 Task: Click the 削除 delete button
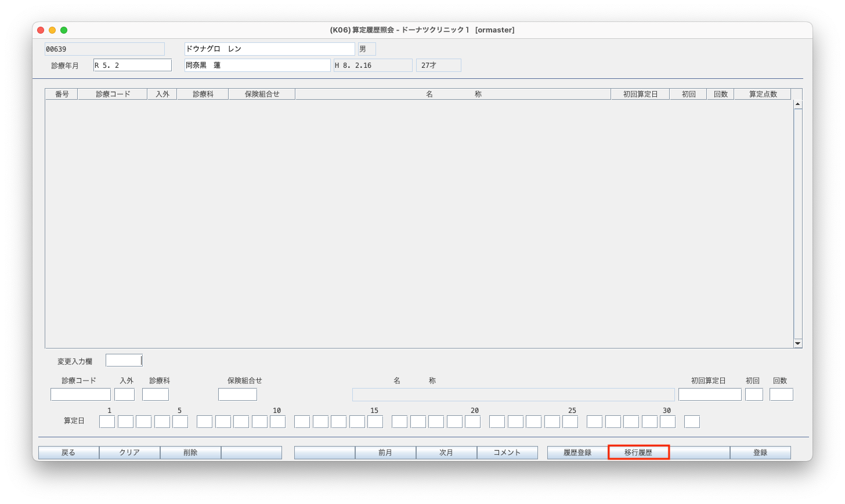[x=190, y=452]
